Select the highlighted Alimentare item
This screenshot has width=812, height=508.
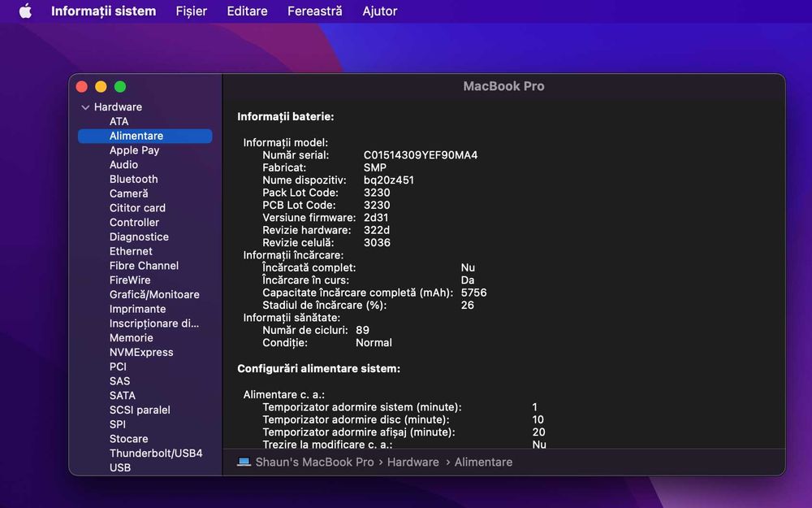click(x=145, y=136)
